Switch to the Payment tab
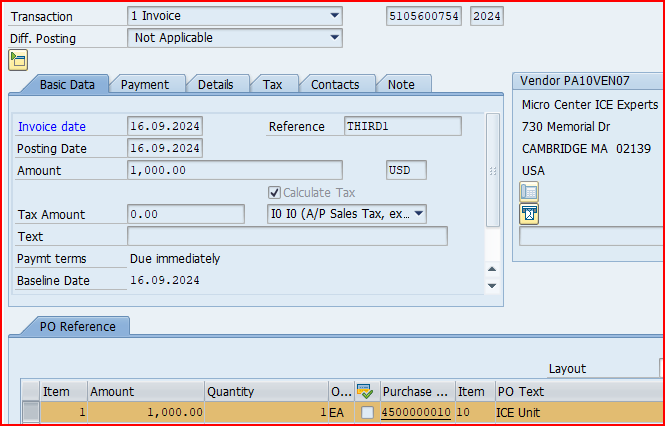Screen dimensions: 665x426 pyautogui.click(x=145, y=85)
